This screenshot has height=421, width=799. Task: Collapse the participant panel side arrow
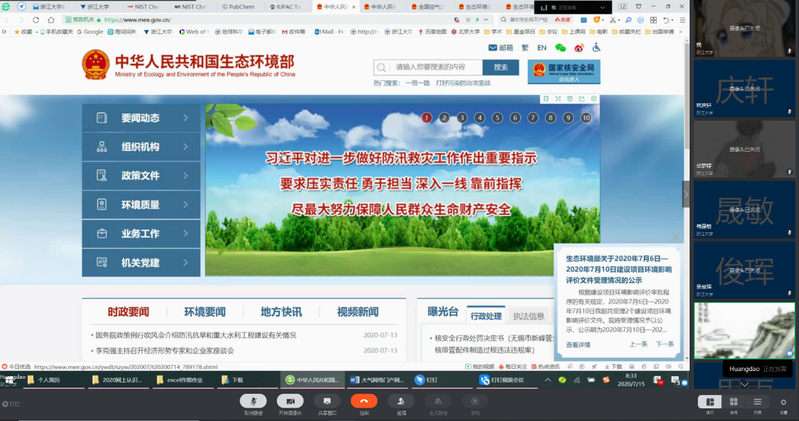686,194
